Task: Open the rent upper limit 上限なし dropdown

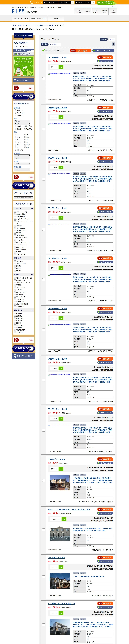Action: [22, 124]
